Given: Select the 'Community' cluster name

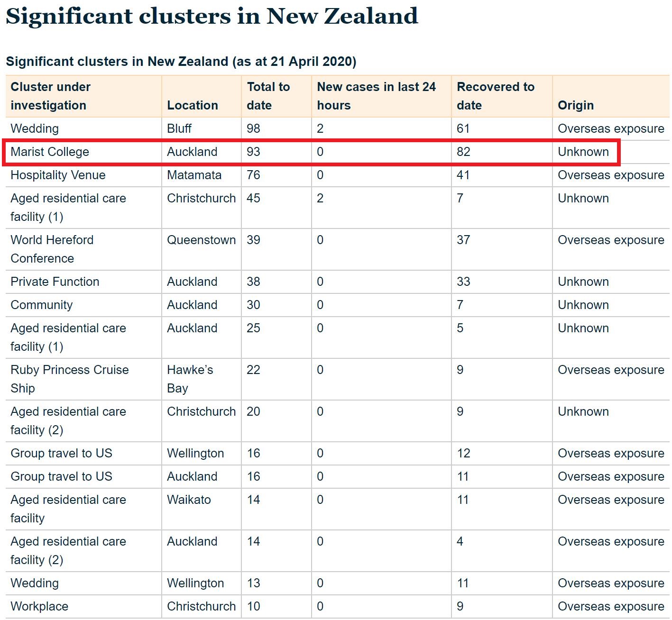Looking at the screenshot, I should 42,305.
